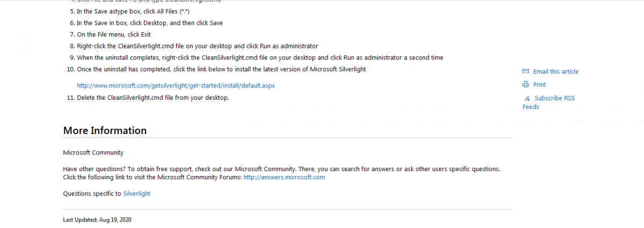Open the Email this article link
The image size is (644, 228).
[x=555, y=71]
